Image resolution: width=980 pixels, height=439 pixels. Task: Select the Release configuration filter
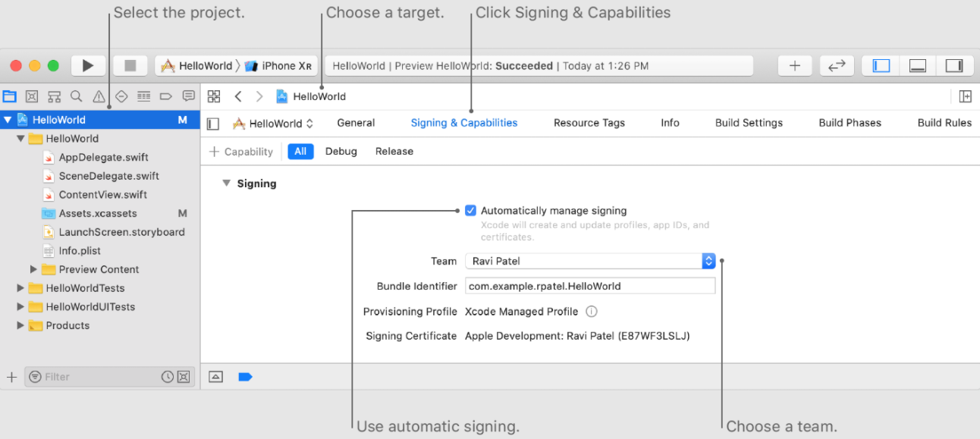[394, 152]
